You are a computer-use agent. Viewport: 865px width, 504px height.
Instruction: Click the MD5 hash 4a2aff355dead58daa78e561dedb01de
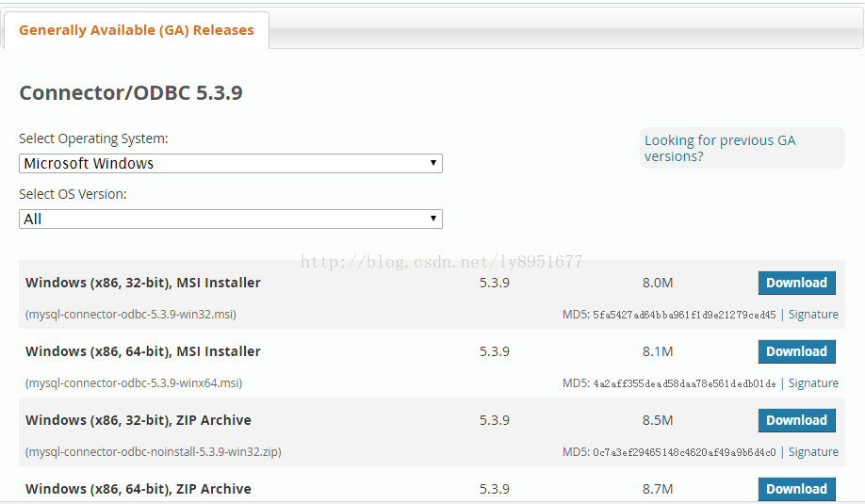pos(684,383)
